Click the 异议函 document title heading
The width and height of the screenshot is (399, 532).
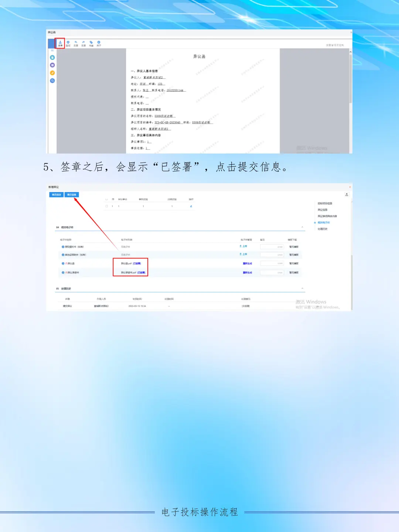pyautogui.click(x=199, y=57)
